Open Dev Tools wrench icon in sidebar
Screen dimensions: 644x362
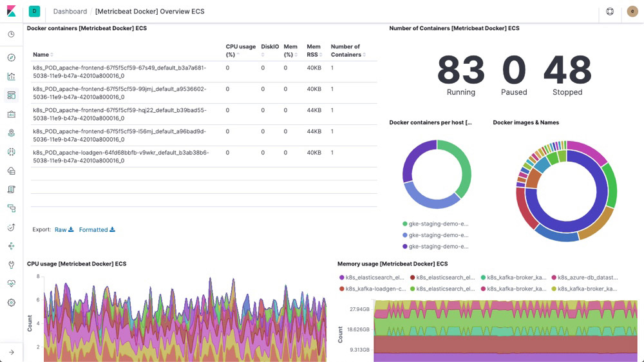pos(12,265)
